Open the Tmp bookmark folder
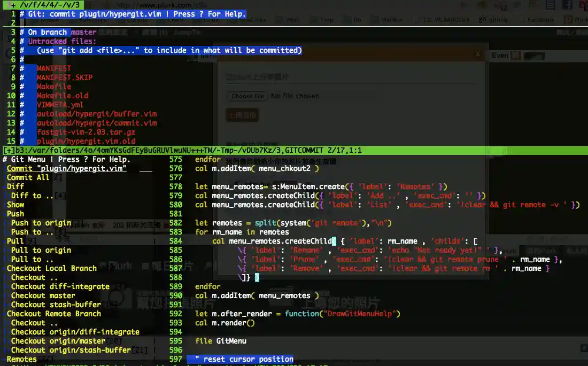This screenshot has height=366, width=588. pyautogui.click(x=315, y=19)
